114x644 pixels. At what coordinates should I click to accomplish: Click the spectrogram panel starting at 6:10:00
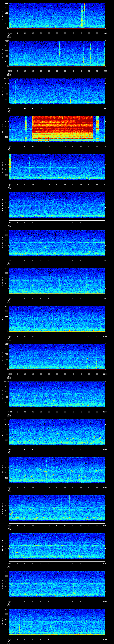57,356
